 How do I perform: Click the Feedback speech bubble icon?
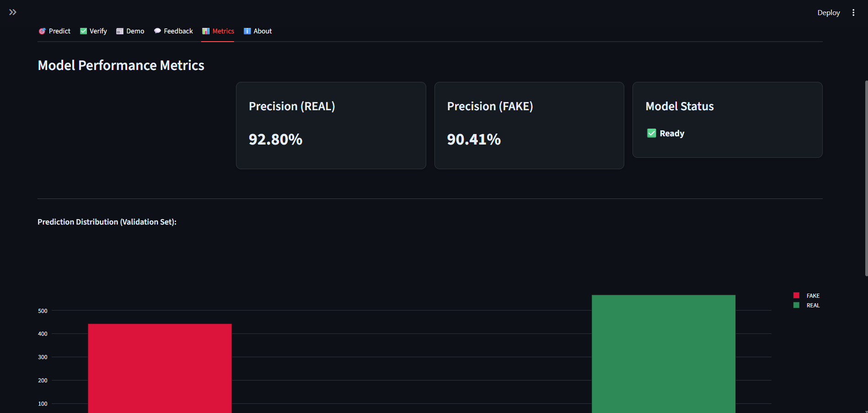click(157, 31)
